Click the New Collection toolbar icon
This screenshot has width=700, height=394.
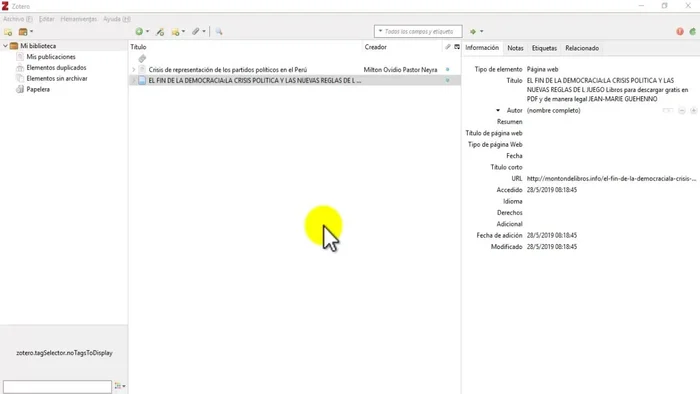[x=8, y=32]
